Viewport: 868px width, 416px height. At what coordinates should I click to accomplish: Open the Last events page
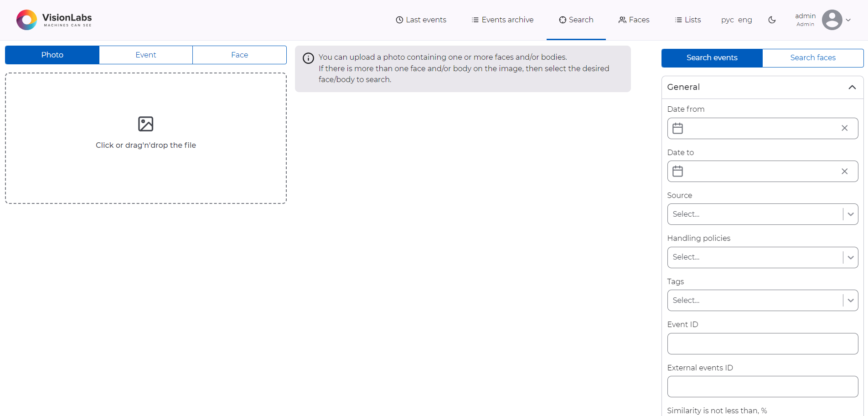point(421,20)
